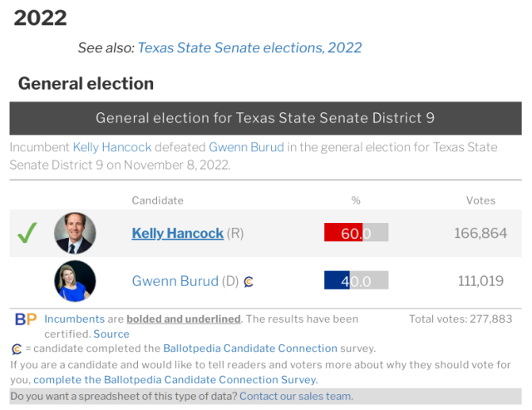Viewport: 532px width, 410px height.
Task: Click the Incumbents link in the footnote
Action: pos(75,319)
